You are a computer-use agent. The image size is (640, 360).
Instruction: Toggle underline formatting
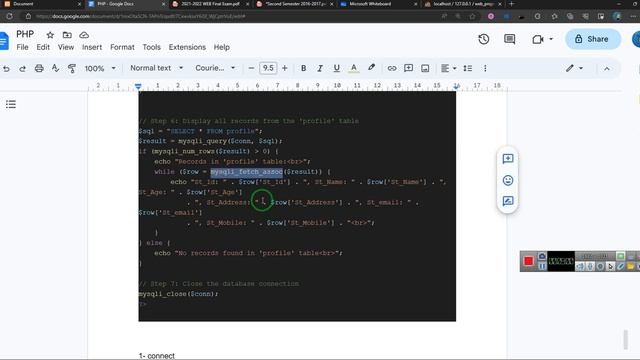tap(336, 68)
